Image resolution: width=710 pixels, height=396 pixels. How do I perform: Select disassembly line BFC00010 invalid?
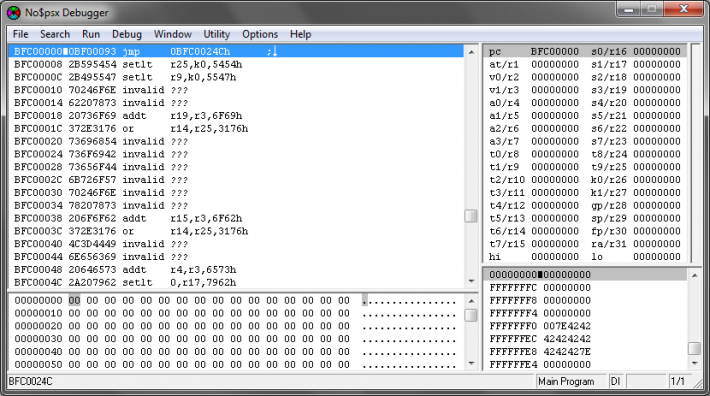pos(236,90)
